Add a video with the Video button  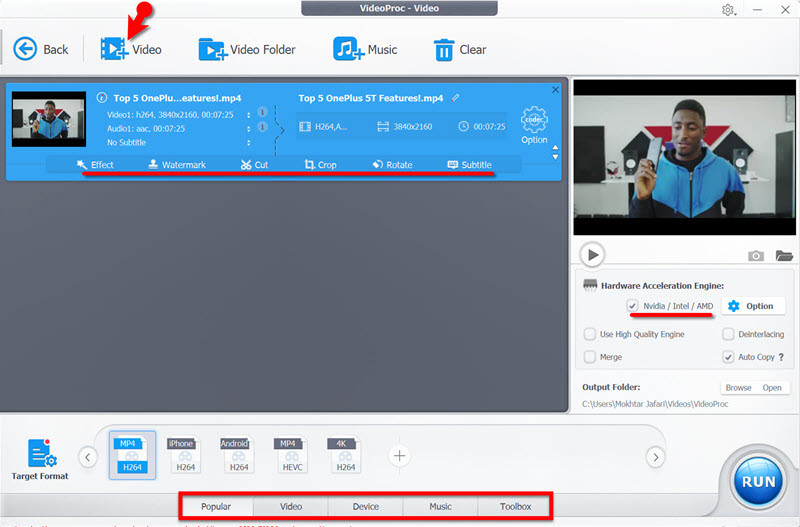[131, 49]
